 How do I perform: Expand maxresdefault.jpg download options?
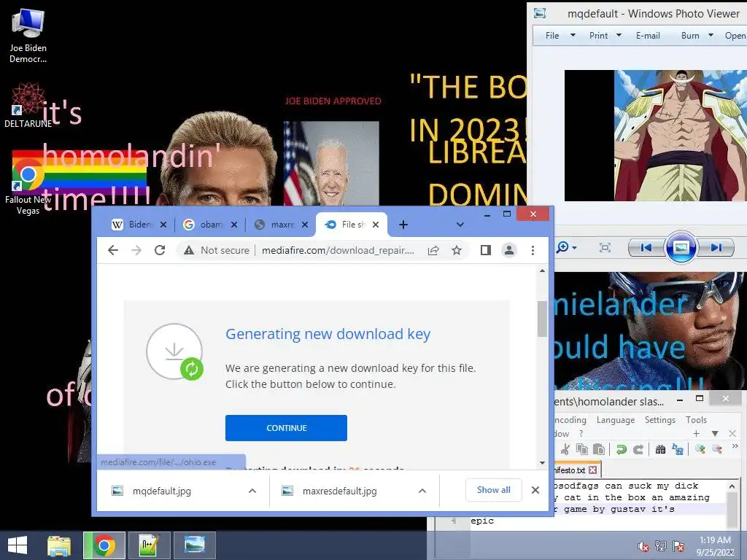422,491
